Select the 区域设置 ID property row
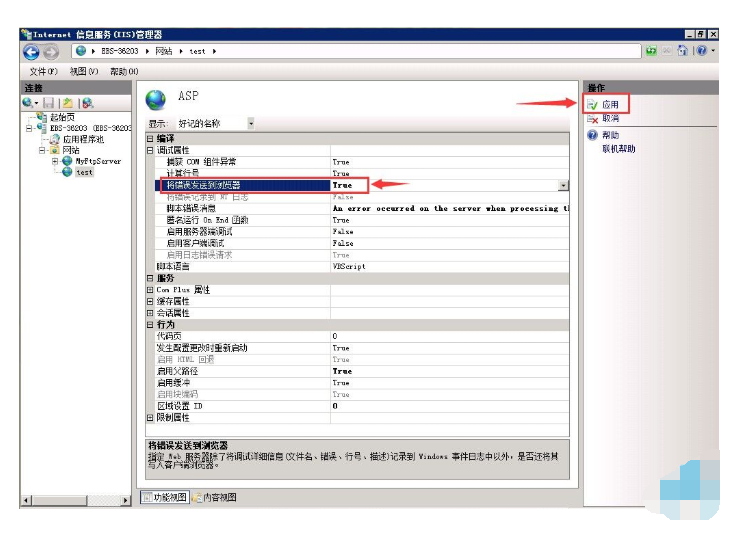Screen dimensions: 731x544 [x=362, y=406]
